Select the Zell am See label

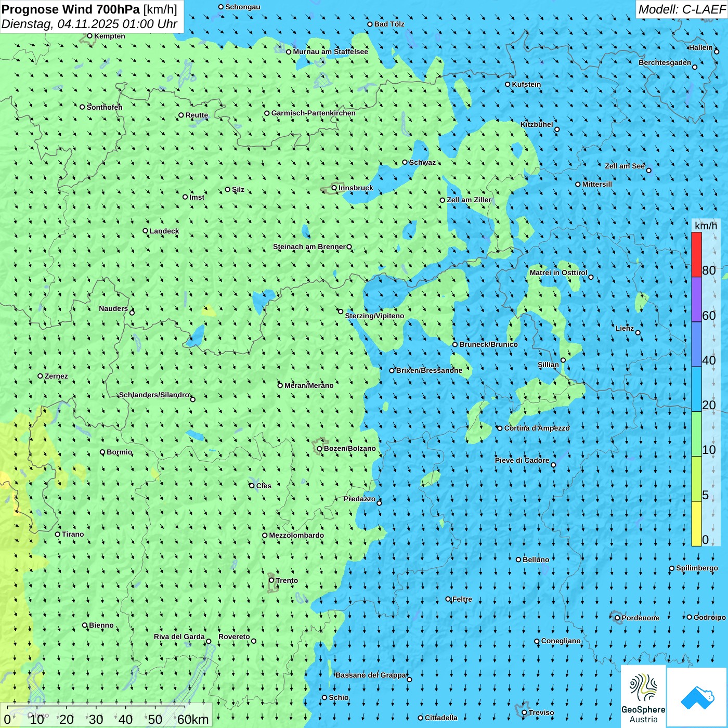(625, 166)
